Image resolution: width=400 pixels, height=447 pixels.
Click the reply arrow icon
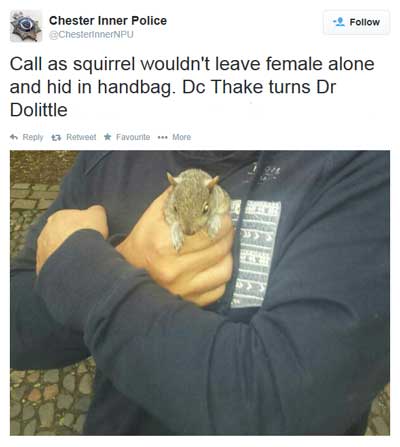[x=14, y=137]
